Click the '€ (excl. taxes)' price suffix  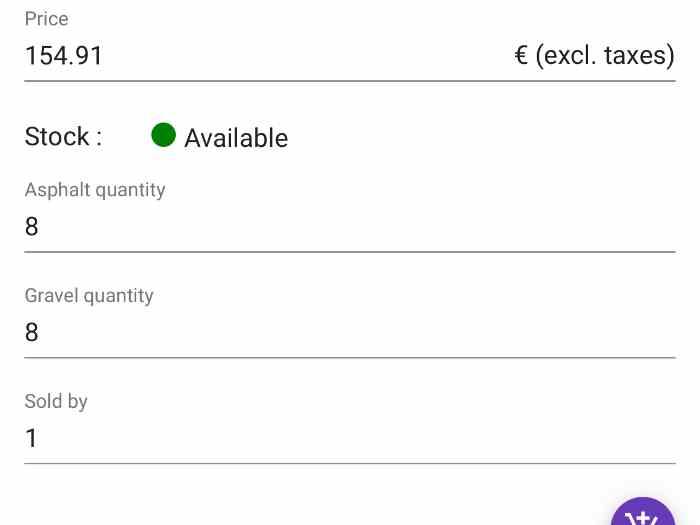tap(594, 56)
